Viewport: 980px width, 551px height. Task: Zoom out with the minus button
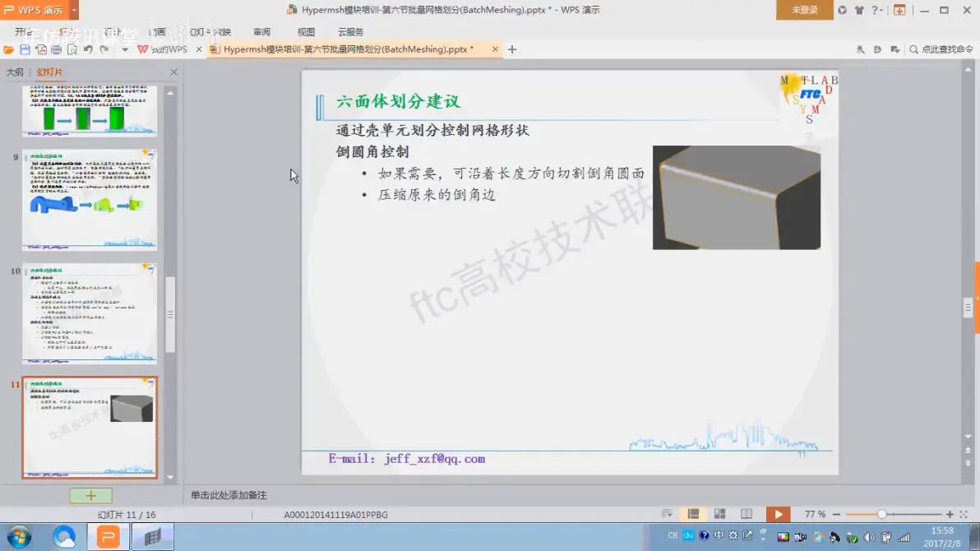pyautogui.click(x=836, y=514)
